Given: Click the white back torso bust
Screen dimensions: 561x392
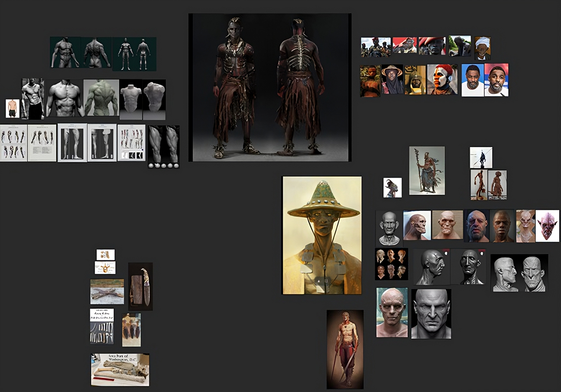Looking at the screenshot, I should pyautogui.click(x=154, y=99).
